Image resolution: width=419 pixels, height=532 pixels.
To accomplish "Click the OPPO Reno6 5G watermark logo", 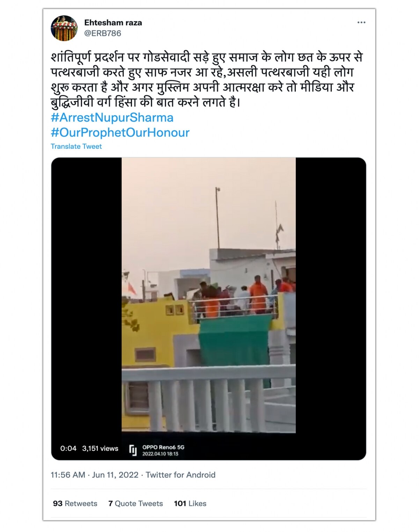I will click(x=133, y=450).
